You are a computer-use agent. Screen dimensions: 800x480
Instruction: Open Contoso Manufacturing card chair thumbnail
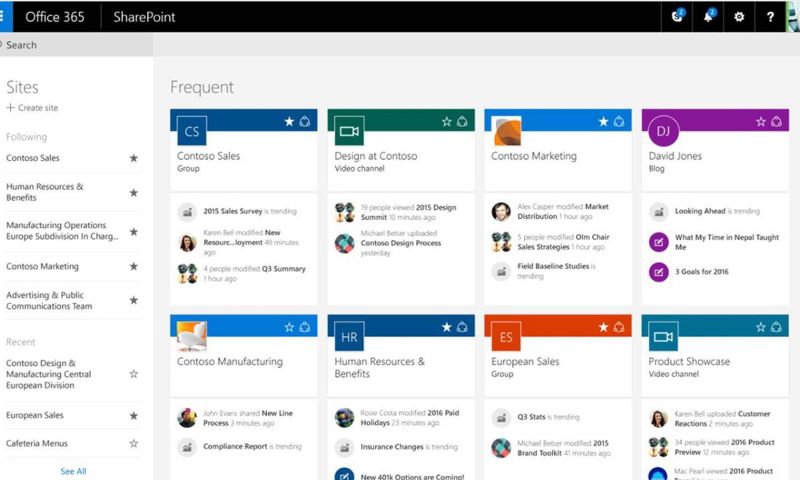(x=192, y=337)
